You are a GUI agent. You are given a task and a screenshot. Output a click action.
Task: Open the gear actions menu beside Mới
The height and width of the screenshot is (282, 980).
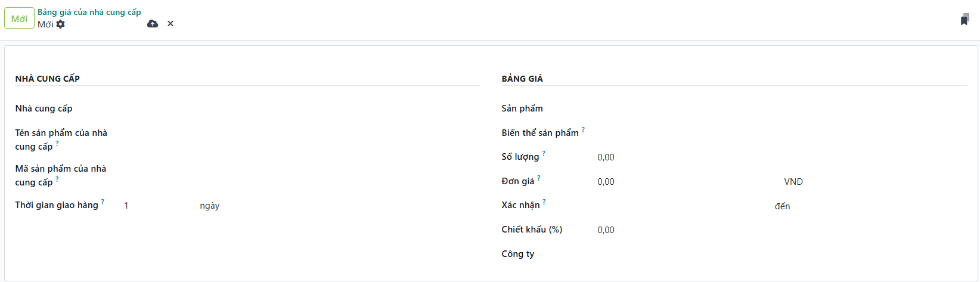[x=61, y=24]
